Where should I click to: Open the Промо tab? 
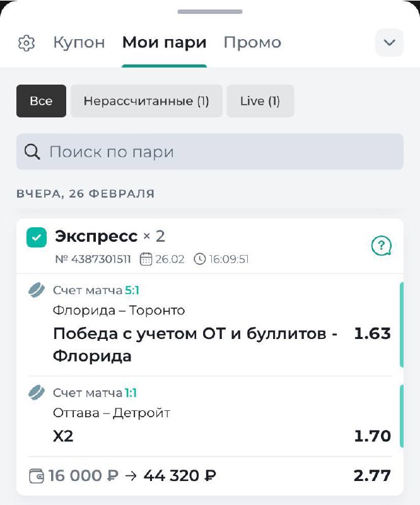click(252, 43)
